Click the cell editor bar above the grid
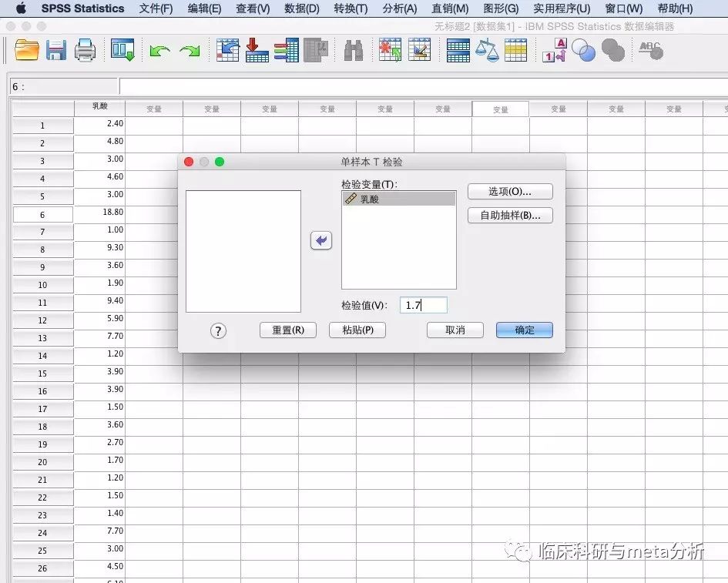Screen dimensions: 728x583 [424, 87]
